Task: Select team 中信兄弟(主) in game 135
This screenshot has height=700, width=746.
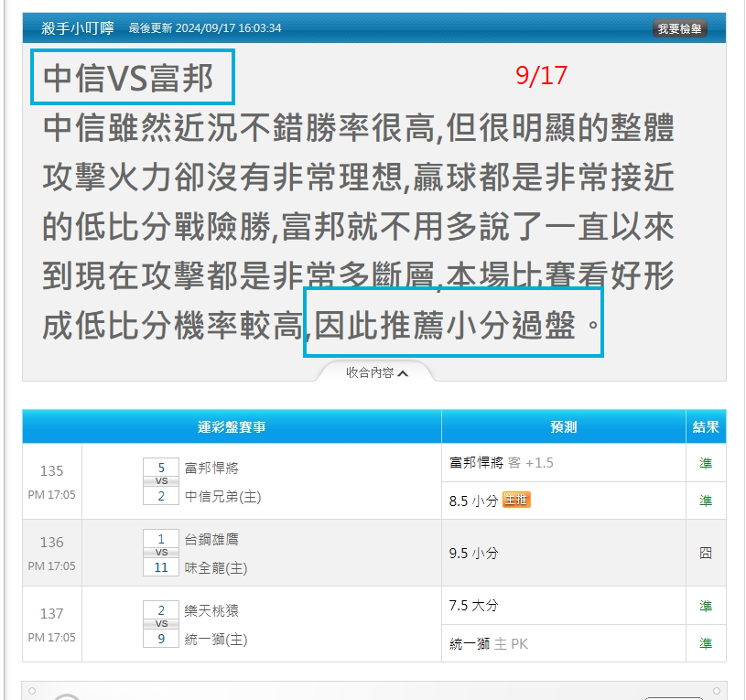Action: pyautogui.click(x=222, y=497)
